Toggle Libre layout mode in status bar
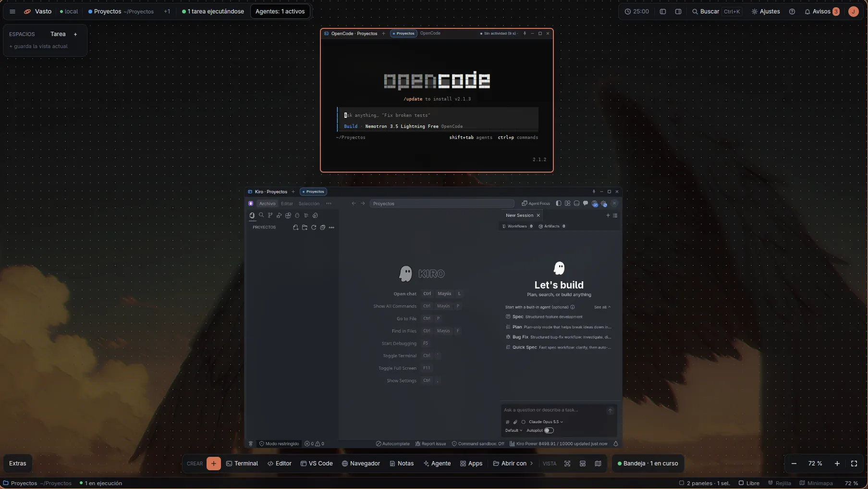The image size is (868, 489). tap(749, 483)
